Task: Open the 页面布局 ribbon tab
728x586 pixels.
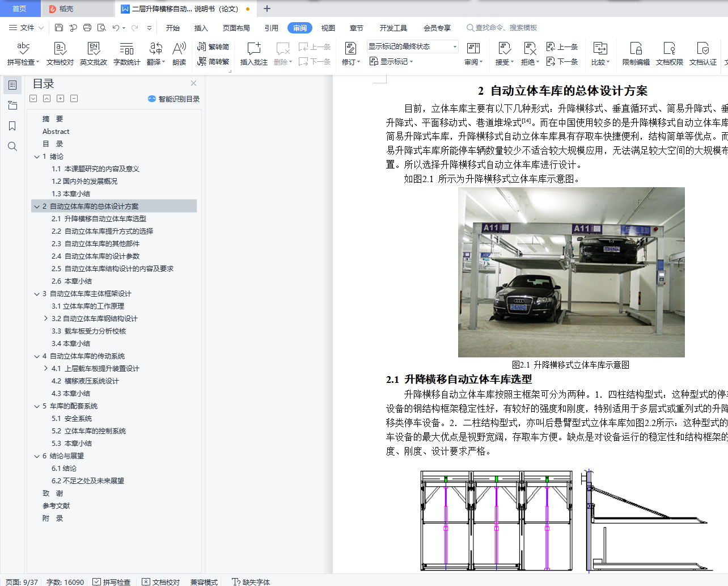Action: pyautogui.click(x=236, y=28)
